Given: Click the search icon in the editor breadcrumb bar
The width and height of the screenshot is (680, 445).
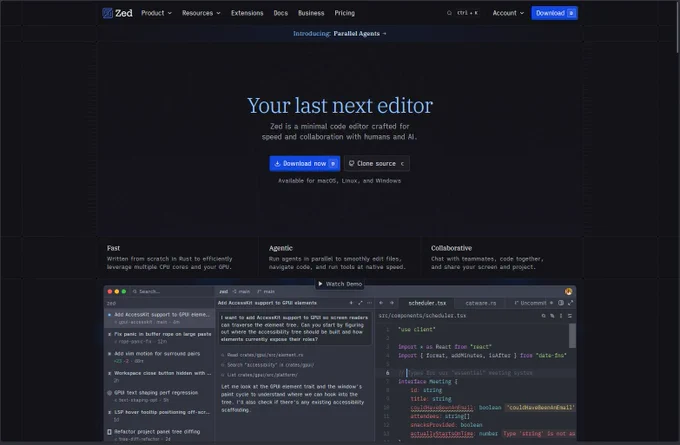Looking at the screenshot, I should coord(543,316).
